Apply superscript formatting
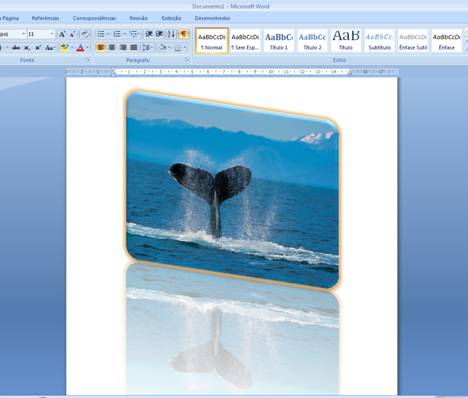 click(38, 48)
